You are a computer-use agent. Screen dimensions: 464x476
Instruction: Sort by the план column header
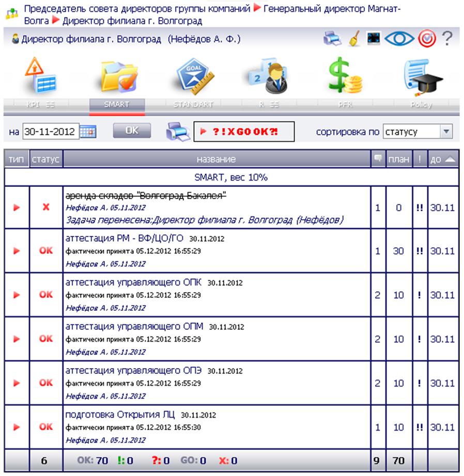point(399,159)
